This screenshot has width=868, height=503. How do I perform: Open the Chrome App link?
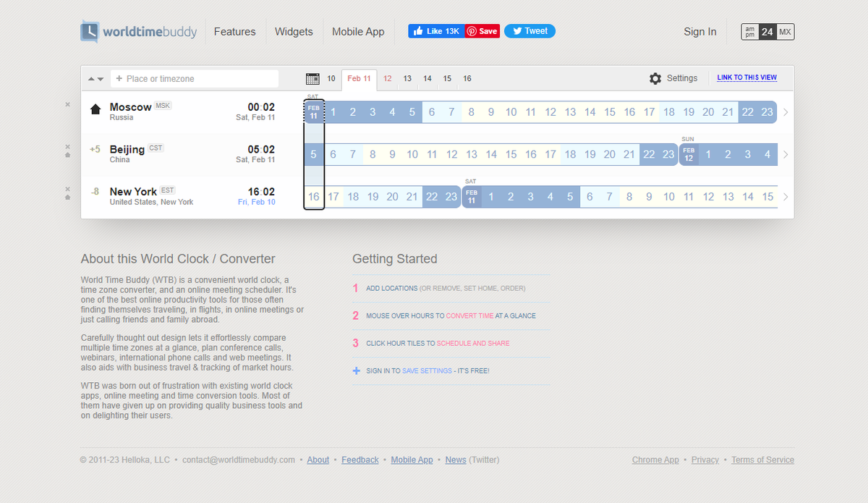click(655, 460)
